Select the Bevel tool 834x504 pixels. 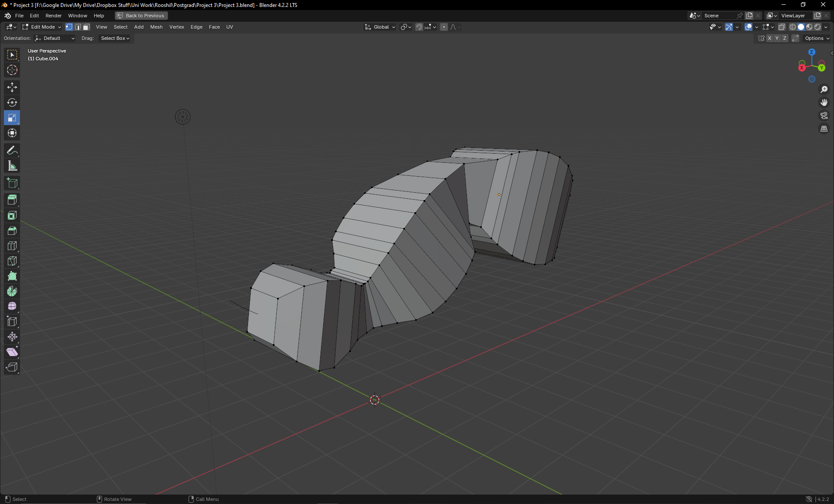(12, 231)
